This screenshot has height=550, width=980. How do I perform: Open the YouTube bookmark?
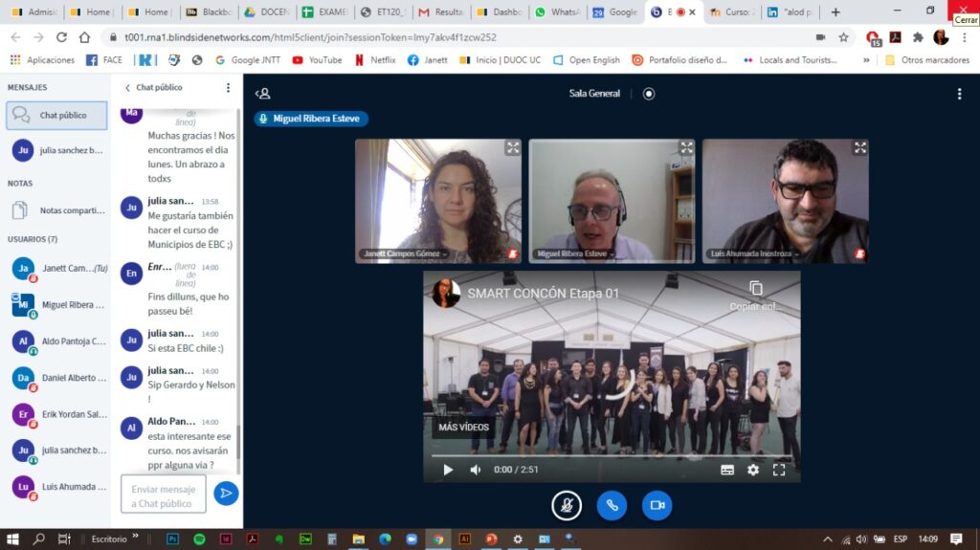point(317,59)
